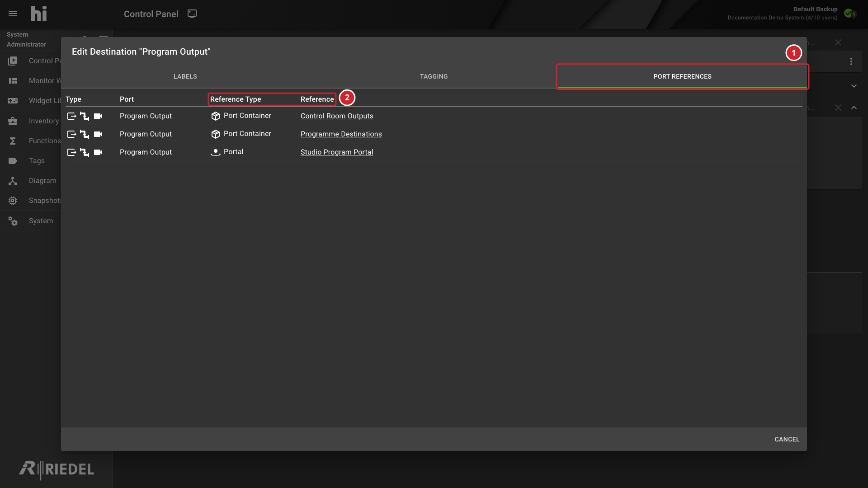Image resolution: width=868 pixels, height=488 pixels.
Task: Click Port Container cube icon for Control Room Outputs
Action: tap(215, 116)
